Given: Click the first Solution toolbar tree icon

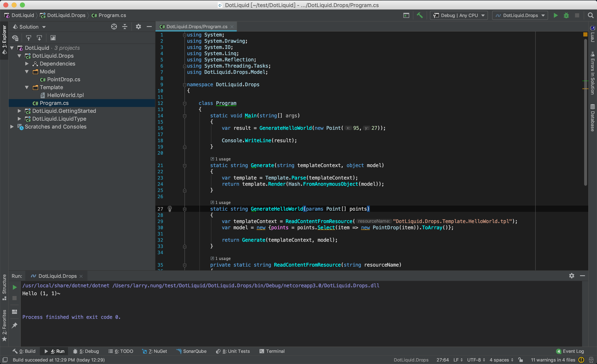Looking at the screenshot, I should [15, 38].
